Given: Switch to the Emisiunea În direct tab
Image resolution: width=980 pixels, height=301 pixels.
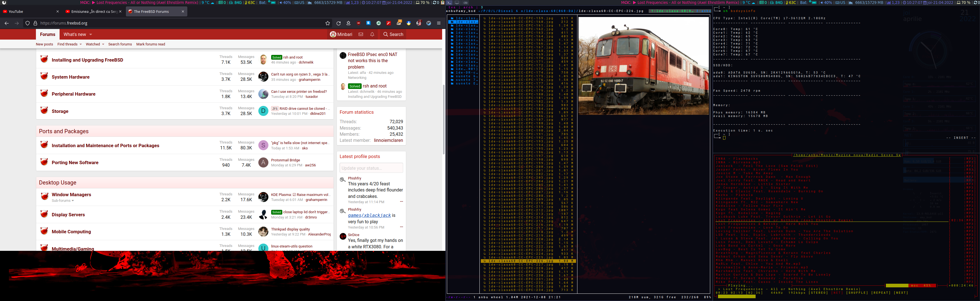Looking at the screenshot, I should click(93, 11).
